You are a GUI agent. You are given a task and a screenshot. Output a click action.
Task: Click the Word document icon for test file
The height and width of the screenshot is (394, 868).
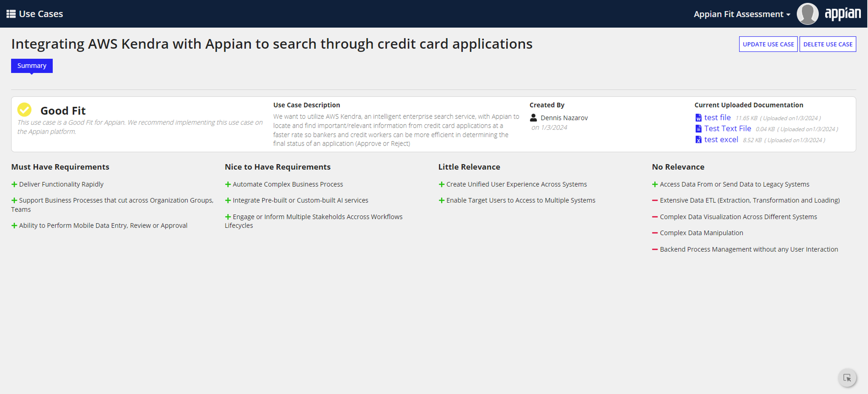[698, 118]
